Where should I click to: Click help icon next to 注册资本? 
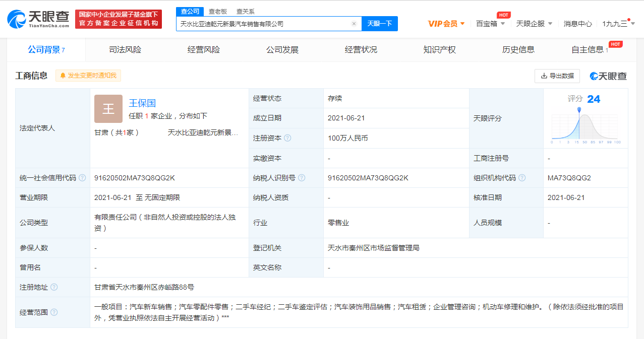point(287,138)
